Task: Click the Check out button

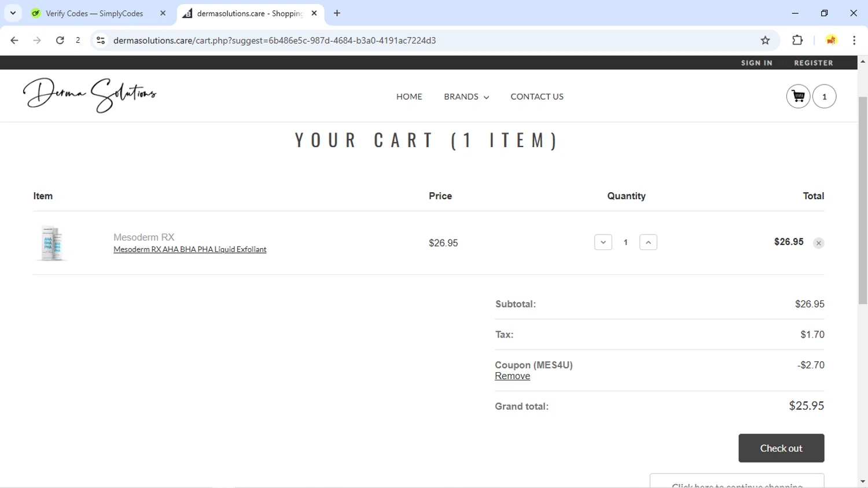Action: tap(781, 448)
